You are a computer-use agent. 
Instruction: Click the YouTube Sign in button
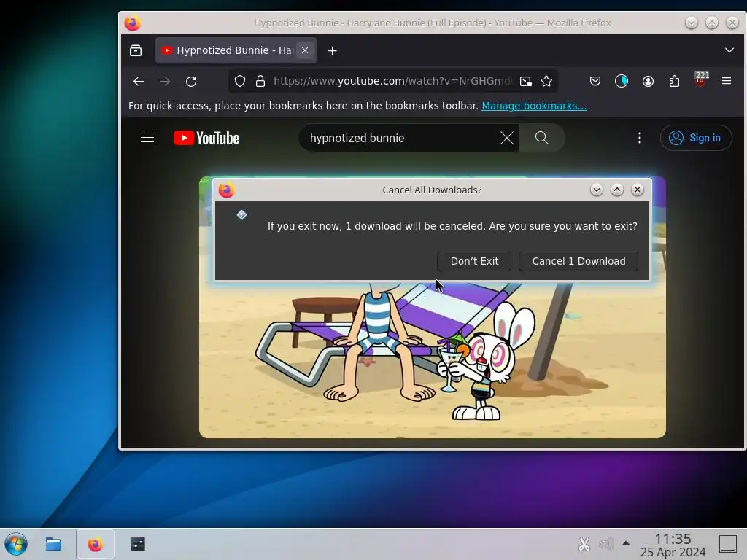(x=695, y=138)
